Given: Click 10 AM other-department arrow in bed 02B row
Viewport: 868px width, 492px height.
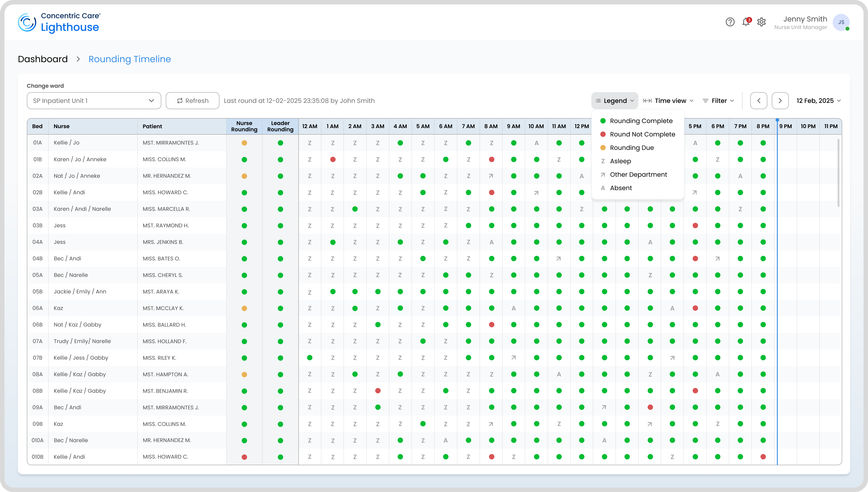Looking at the screenshot, I should point(536,193).
